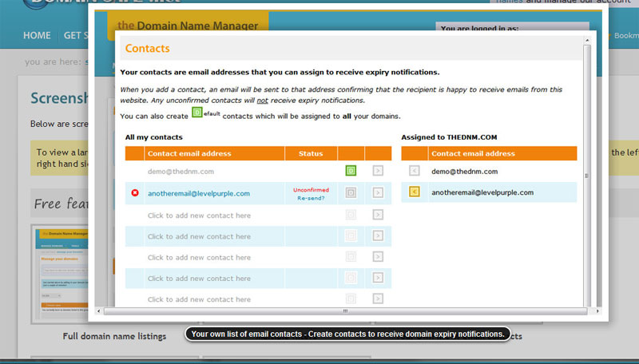Click the green default icon for demo@thednm.com

click(351, 171)
